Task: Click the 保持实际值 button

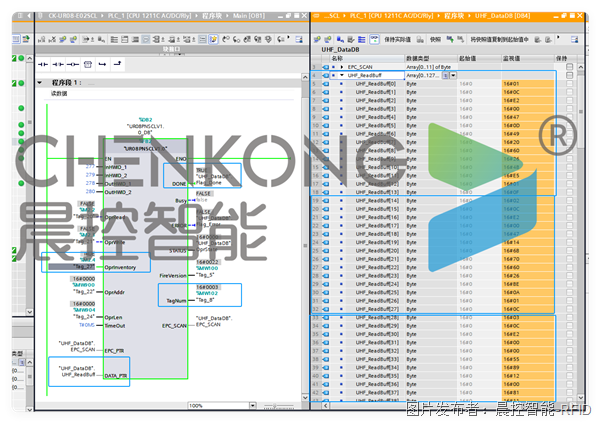Action: (397, 39)
